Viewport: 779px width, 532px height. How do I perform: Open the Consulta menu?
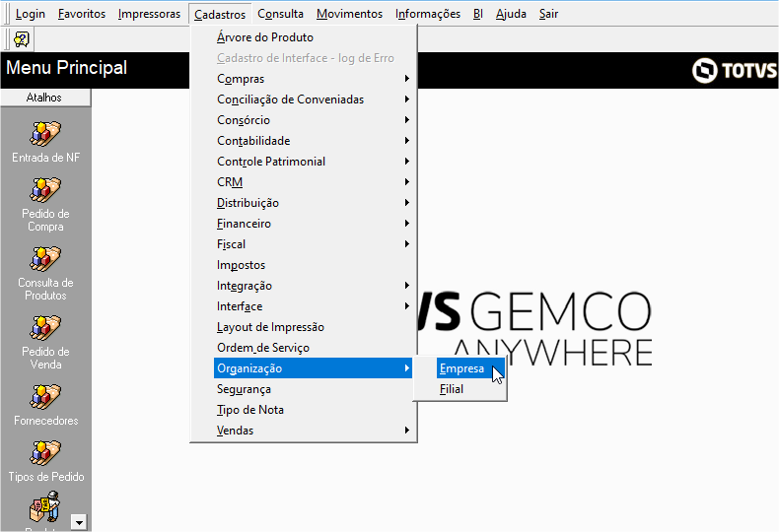point(280,14)
